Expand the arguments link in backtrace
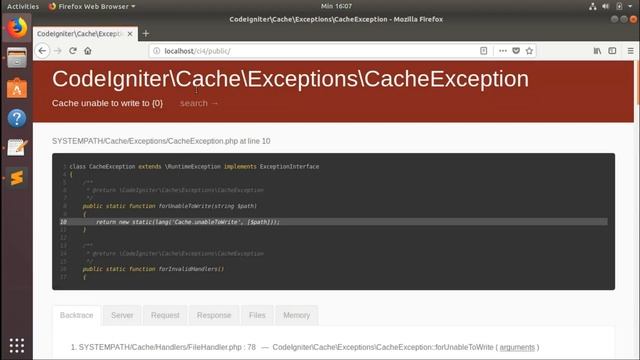The image size is (640, 360). pos(517,347)
